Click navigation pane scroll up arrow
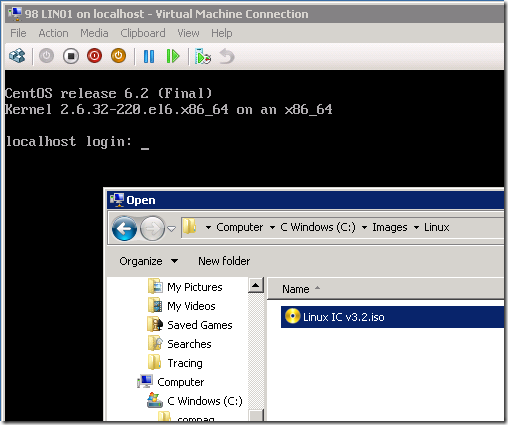 pyautogui.click(x=256, y=285)
